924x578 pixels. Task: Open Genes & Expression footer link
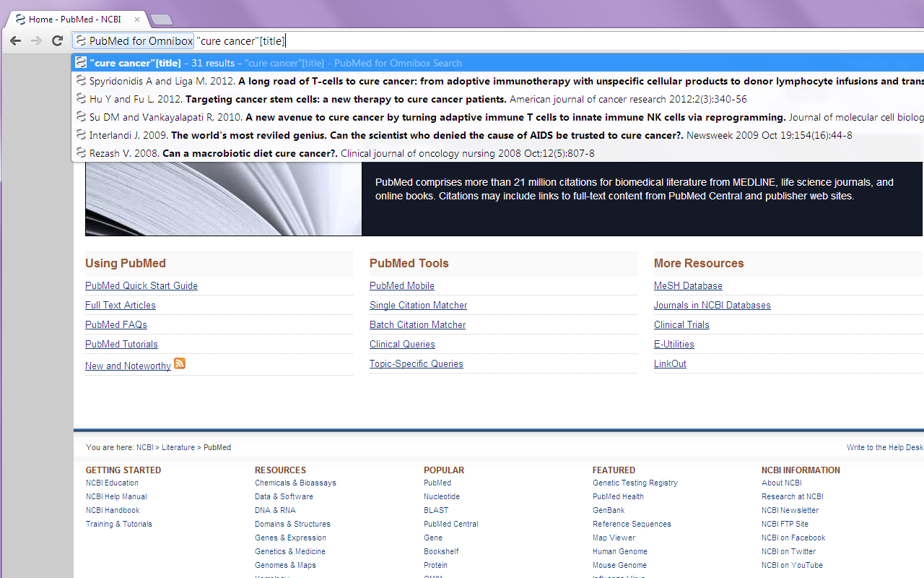(x=290, y=538)
